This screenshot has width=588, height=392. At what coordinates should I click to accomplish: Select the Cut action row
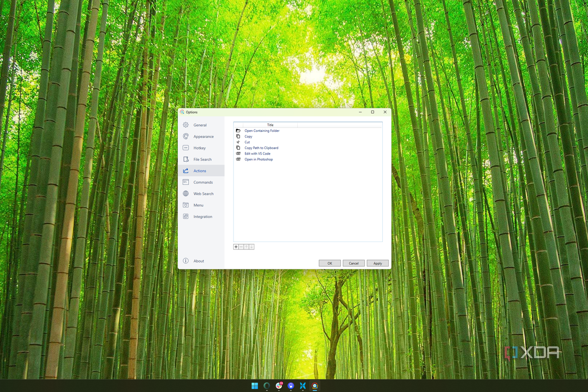(x=307, y=142)
